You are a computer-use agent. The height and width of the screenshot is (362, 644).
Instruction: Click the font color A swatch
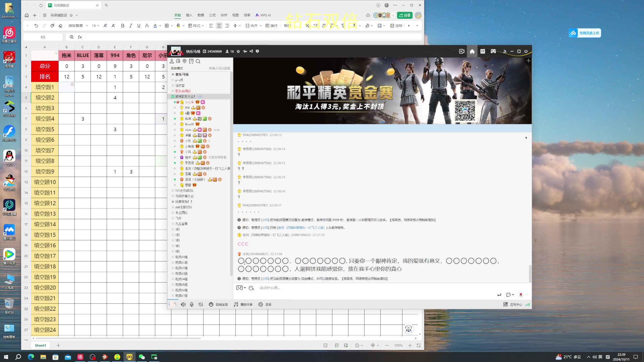(x=155, y=26)
